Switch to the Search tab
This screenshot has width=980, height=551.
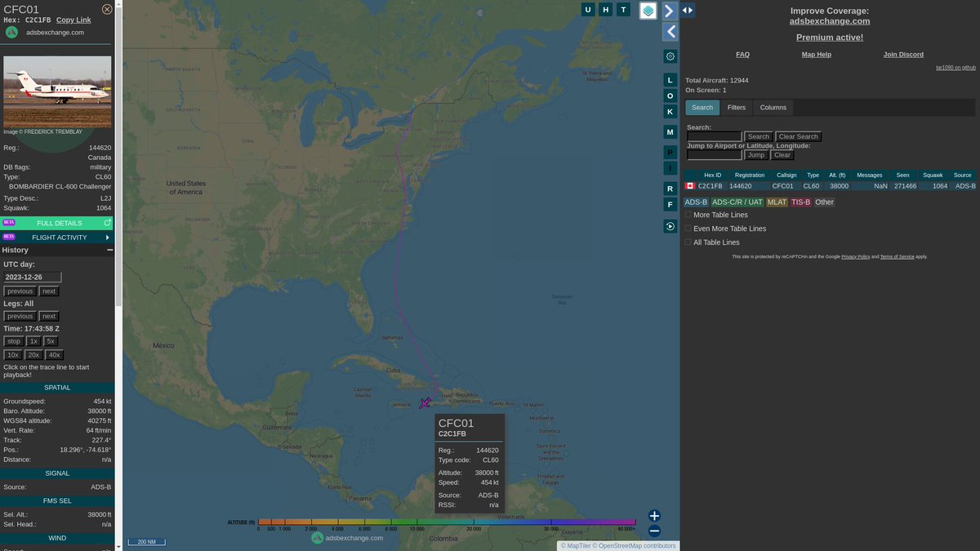tap(702, 108)
